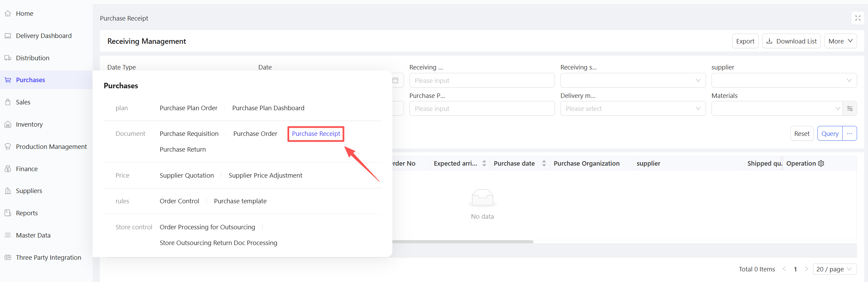The width and height of the screenshot is (868, 282).
Task: Select Purchase Plan Dashboard menu item
Action: [268, 108]
